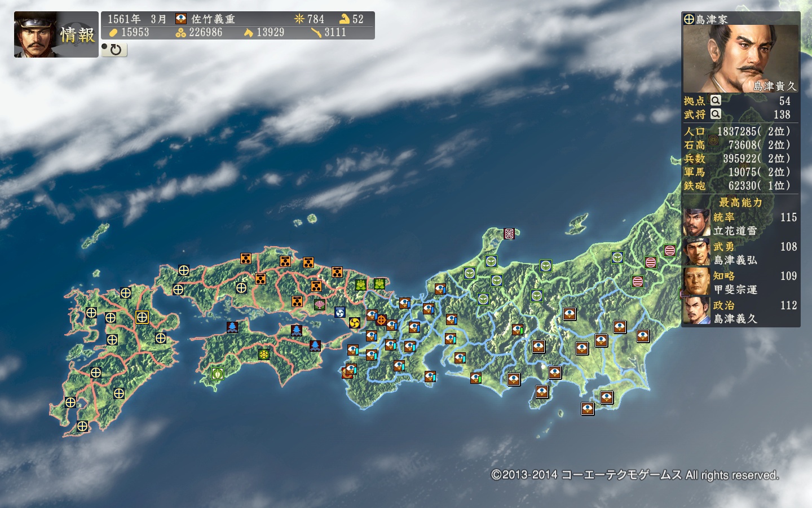Click the name 佐竹義重 in the top bar
Screen dimensions: 812x508
(213, 19)
